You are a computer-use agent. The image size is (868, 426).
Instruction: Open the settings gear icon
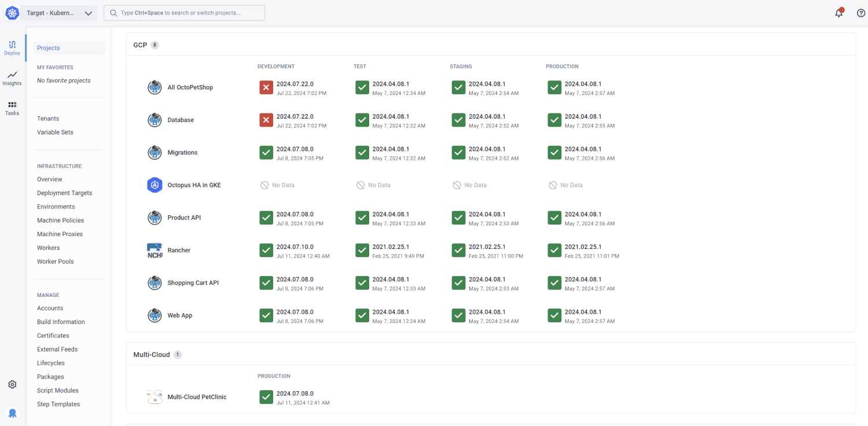point(12,384)
